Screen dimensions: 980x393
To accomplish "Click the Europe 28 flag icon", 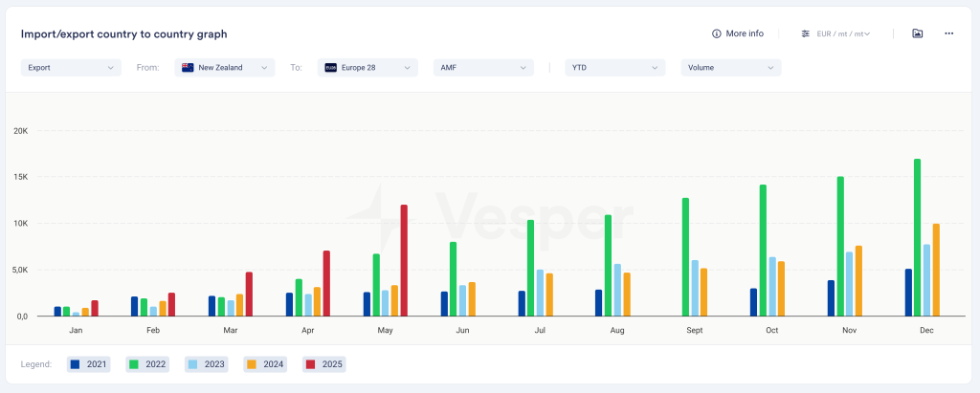I will coord(330,68).
